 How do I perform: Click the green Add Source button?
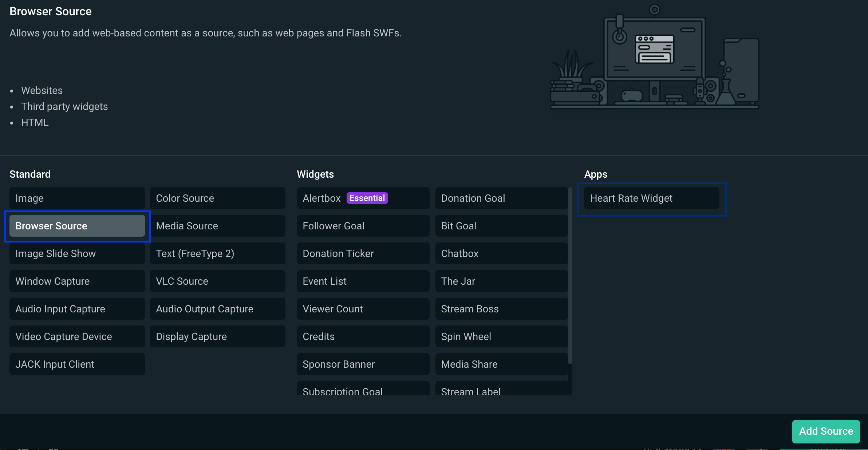(826, 431)
